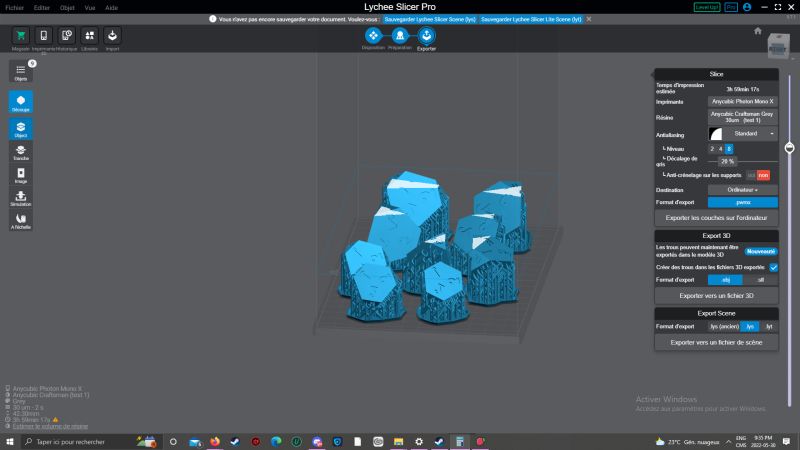Screen dimensions: 800x450
Task: Go to the Disposition layout step
Action: point(373,35)
